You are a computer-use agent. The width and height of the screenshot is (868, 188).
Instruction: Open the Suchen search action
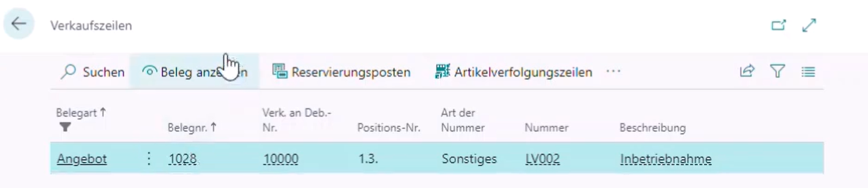(93, 72)
